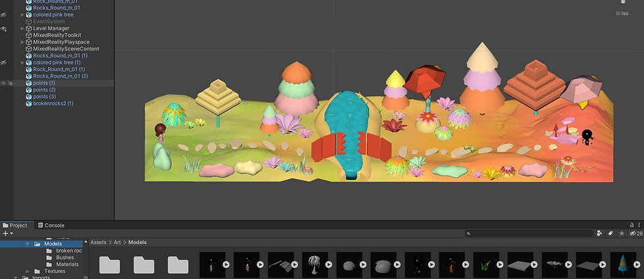Screen dimensions: 644x279
Task: Expand the green grass model asset
Action: [500, 265]
